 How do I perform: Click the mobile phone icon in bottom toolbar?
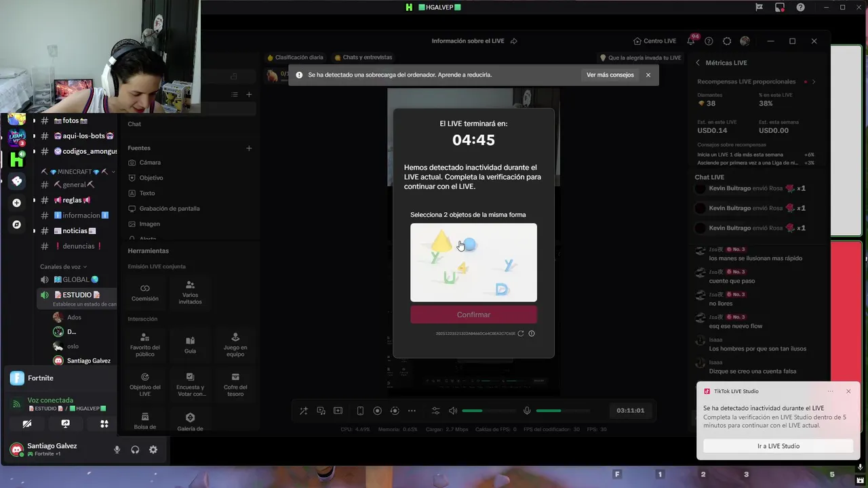click(x=360, y=411)
